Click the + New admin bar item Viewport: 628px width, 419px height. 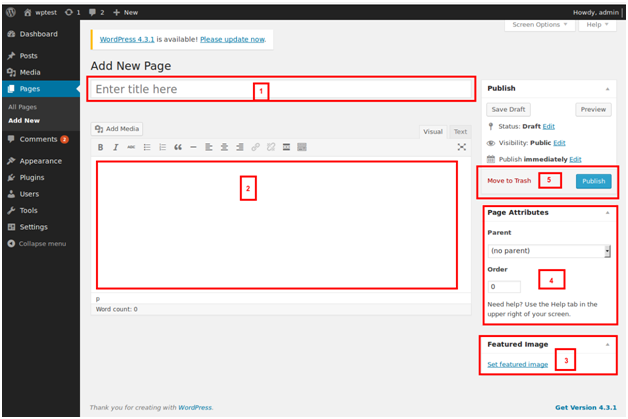125,12
